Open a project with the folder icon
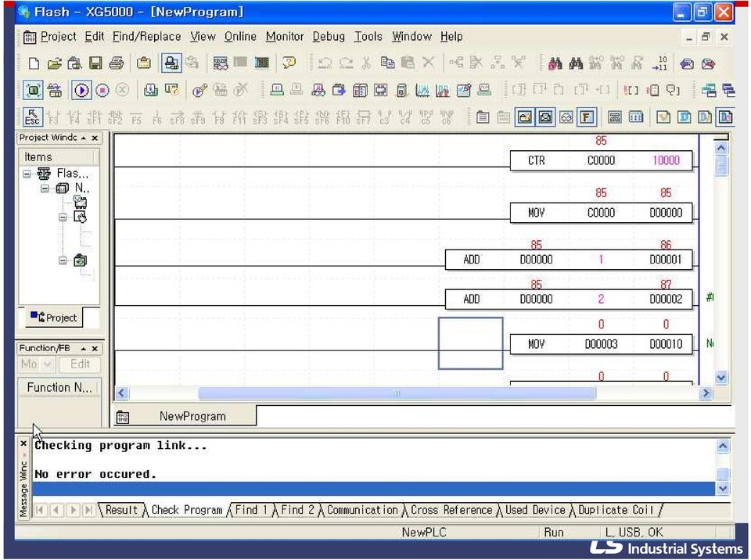 coord(54,63)
